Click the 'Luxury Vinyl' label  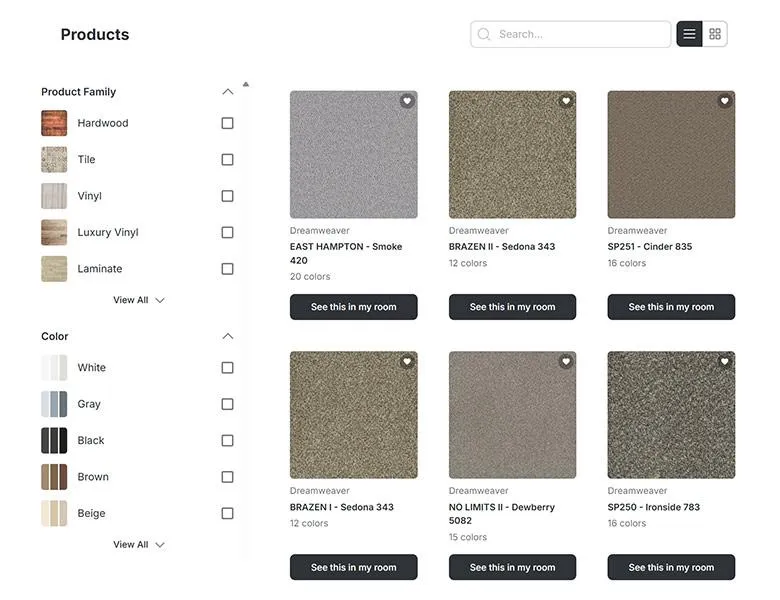point(108,232)
